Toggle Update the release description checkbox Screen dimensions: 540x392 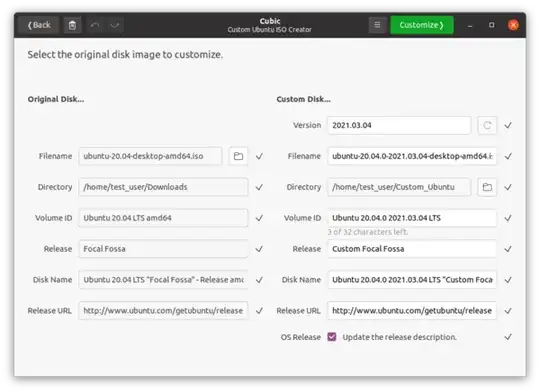coord(332,337)
